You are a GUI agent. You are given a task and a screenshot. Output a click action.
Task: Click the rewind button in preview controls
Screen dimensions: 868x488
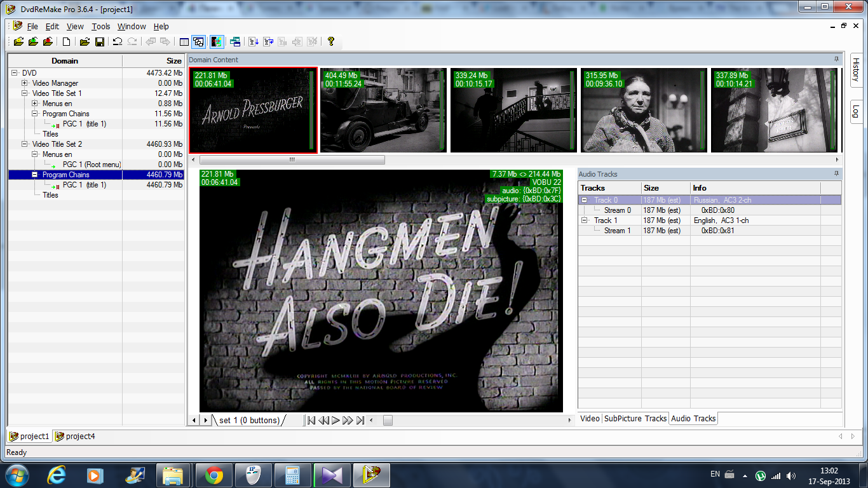point(323,420)
